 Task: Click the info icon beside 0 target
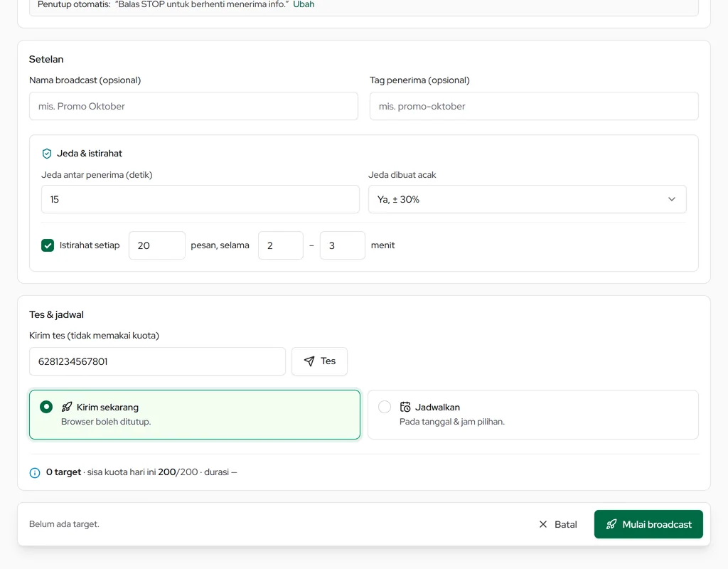point(35,473)
